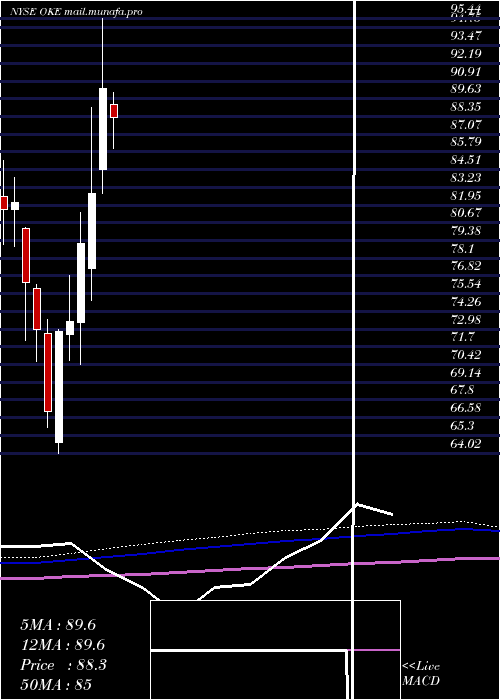Click the 67.8 price axis label
The width and height of the screenshot is (500, 700).
463,390
